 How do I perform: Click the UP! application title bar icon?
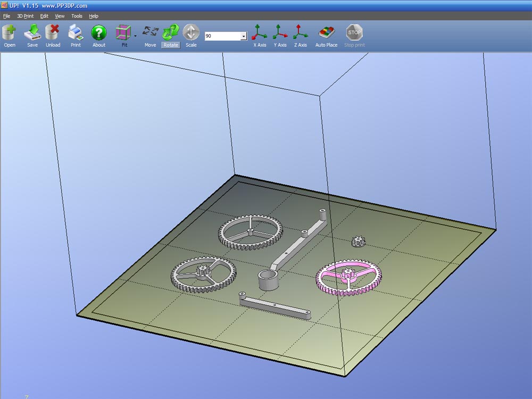coord(4,5)
